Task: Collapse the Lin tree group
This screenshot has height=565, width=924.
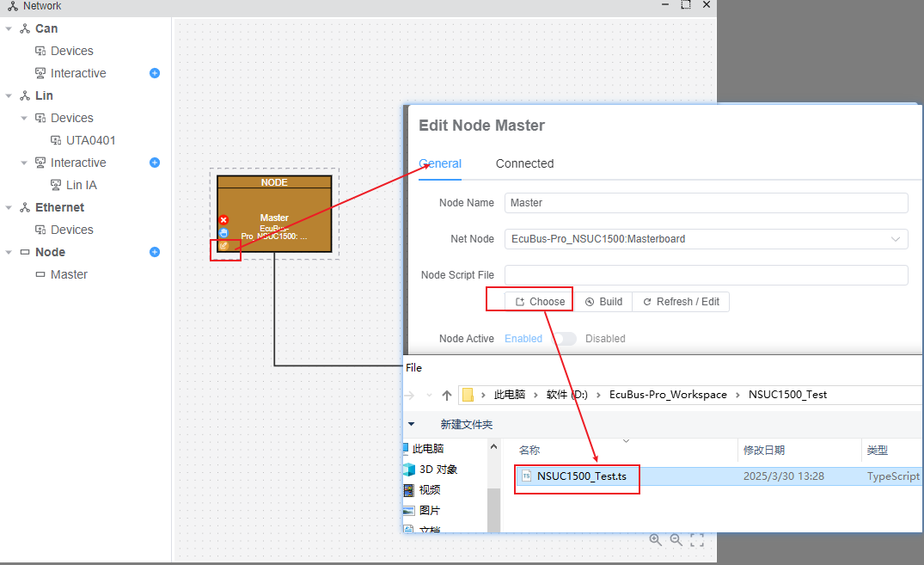Action: [x=9, y=95]
